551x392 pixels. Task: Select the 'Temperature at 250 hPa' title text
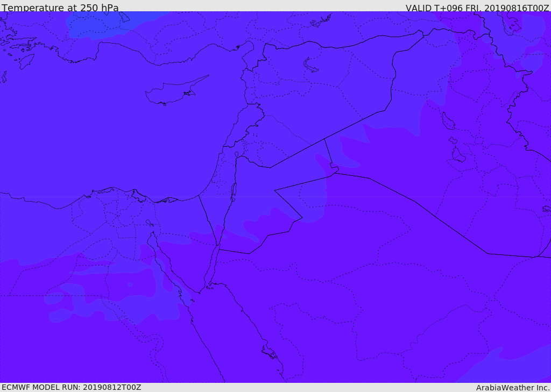pos(60,8)
